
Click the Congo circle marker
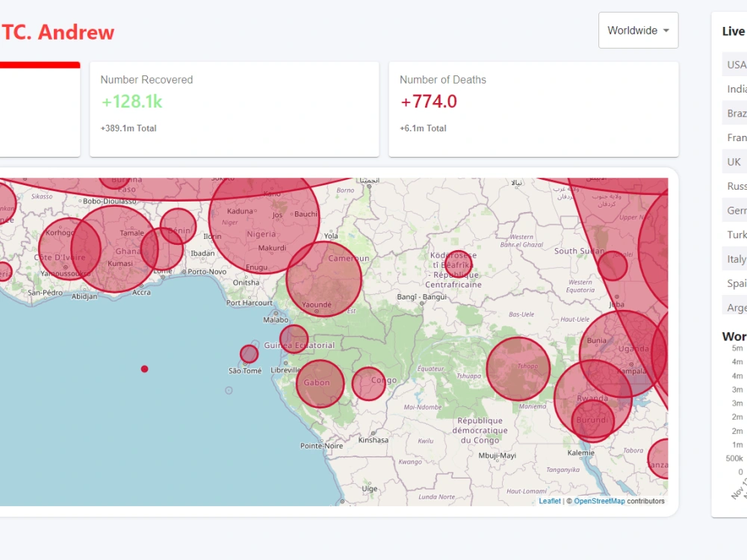(369, 383)
